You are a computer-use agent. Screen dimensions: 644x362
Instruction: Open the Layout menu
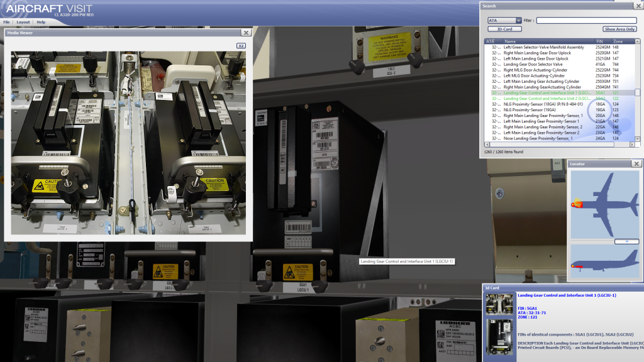23,22
